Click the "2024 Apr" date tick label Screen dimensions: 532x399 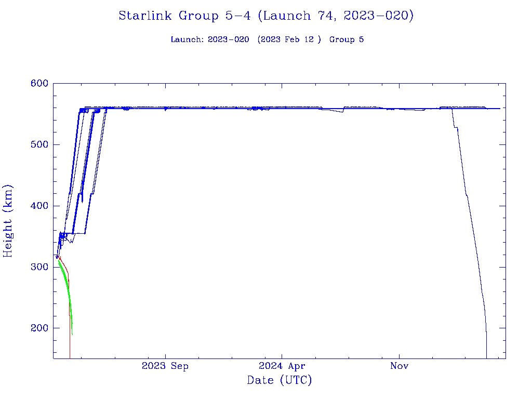[282, 366]
